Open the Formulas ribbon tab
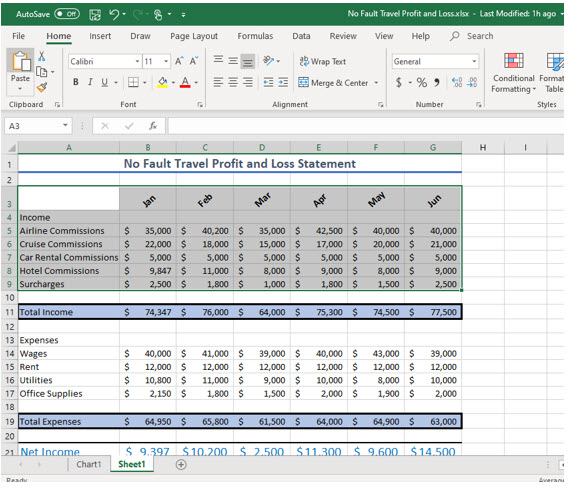The image size is (570, 494). tap(255, 36)
